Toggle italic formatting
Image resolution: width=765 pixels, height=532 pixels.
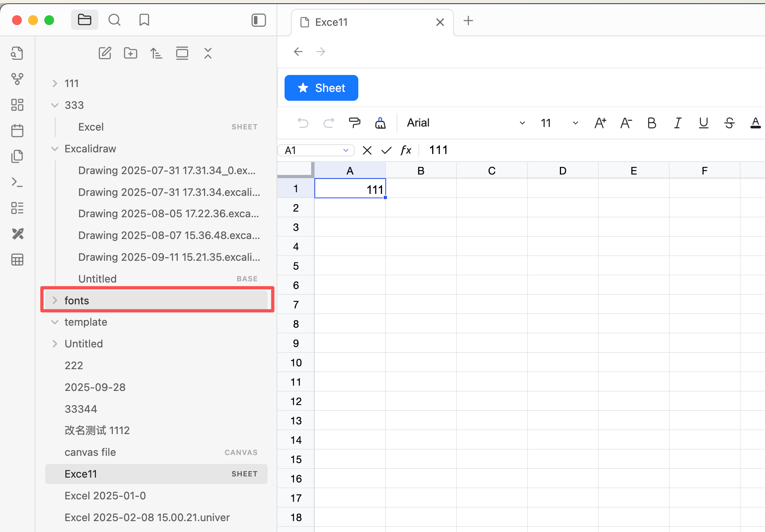tap(678, 123)
